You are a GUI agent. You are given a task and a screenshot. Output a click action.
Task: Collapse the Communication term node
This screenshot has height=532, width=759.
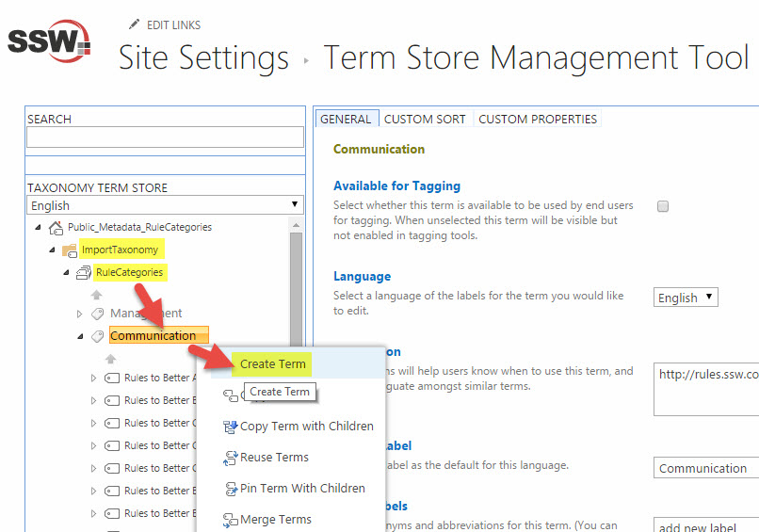[80, 336]
